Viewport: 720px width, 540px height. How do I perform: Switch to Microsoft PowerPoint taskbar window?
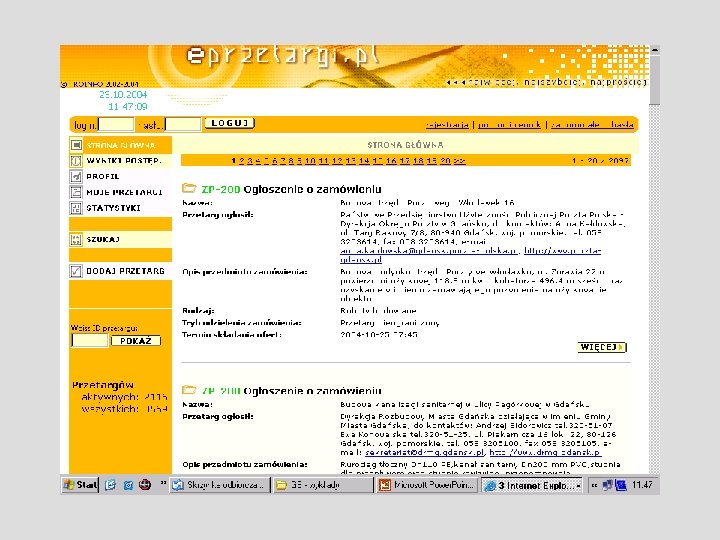tap(428, 485)
